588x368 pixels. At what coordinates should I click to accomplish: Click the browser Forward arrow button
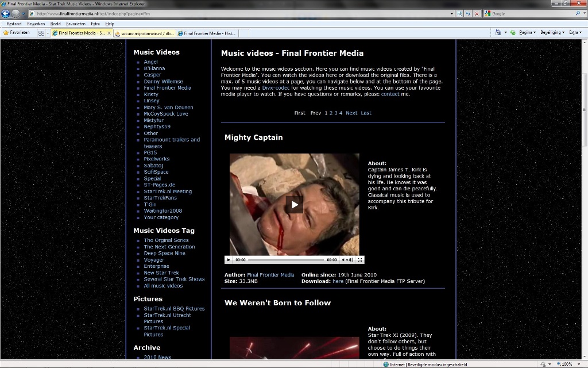(16, 14)
